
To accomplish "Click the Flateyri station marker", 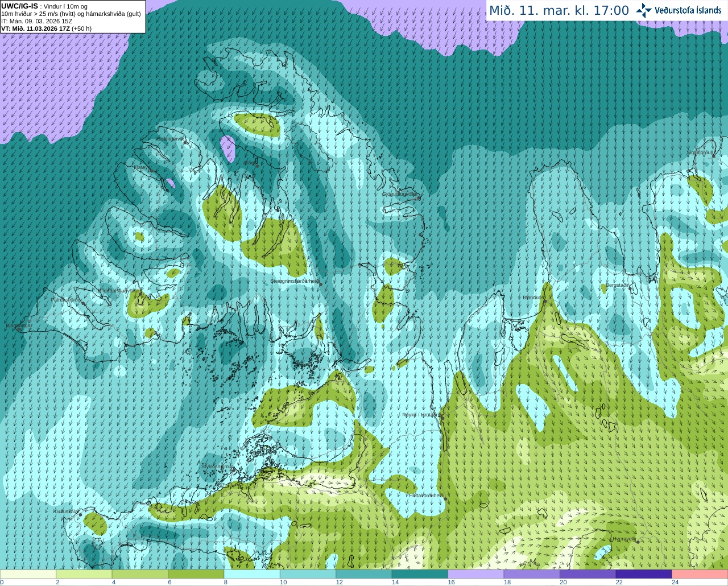I will pyautogui.click(x=151, y=171).
